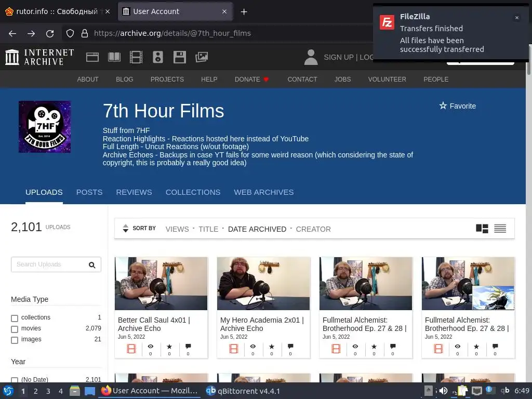
Task: Close the User Account browser tab
Action: (224, 11)
